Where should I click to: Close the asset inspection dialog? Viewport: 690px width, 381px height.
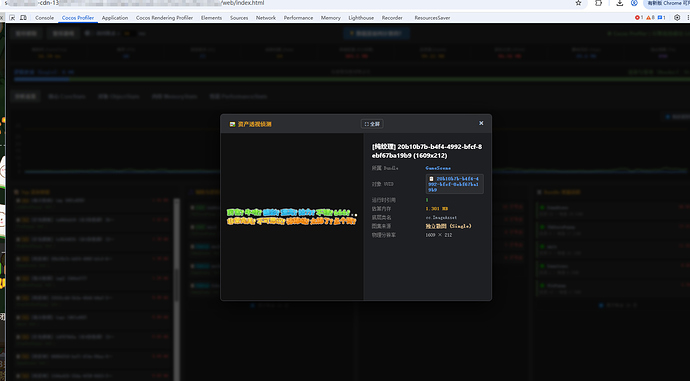(481, 123)
